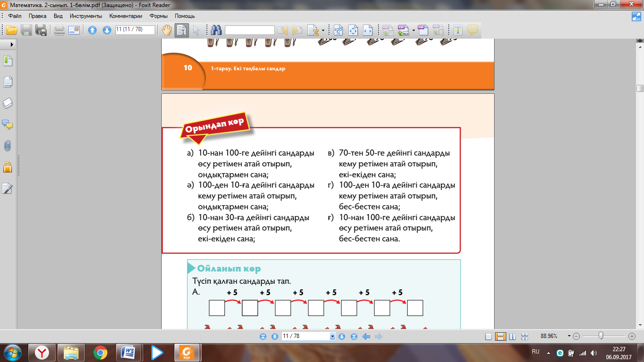Go to next page with blue down arrow
Viewport: 644px width, 362px height.
(x=107, y=30)
